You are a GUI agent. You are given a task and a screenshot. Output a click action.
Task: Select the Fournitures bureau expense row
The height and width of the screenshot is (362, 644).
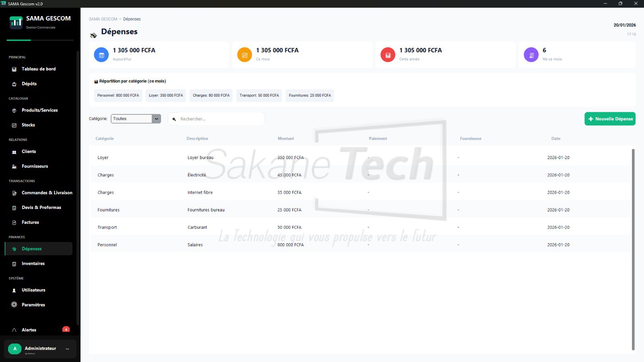coord(361,210)
